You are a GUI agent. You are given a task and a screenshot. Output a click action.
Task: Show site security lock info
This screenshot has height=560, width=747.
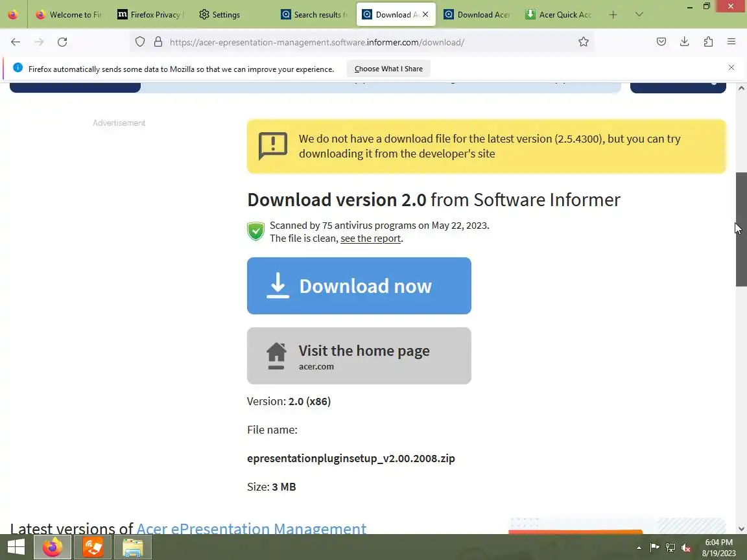[158, 42]
